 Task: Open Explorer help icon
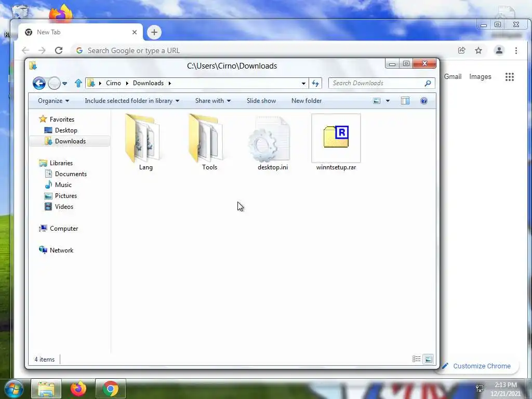pos(424,101)
